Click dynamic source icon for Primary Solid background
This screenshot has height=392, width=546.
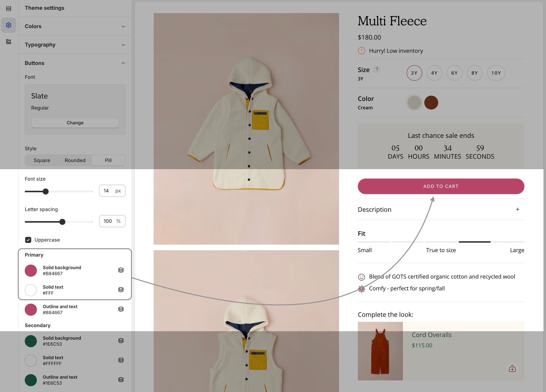[x=121, y=270]
